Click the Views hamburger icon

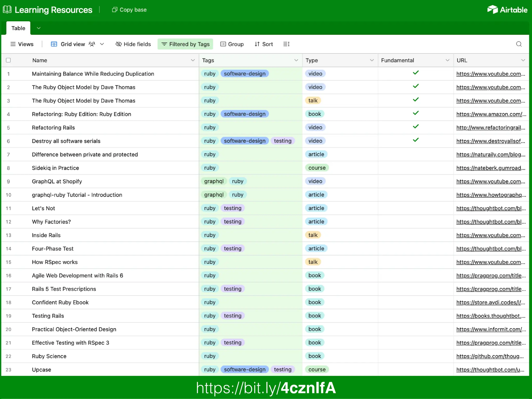tap(13, 44)
